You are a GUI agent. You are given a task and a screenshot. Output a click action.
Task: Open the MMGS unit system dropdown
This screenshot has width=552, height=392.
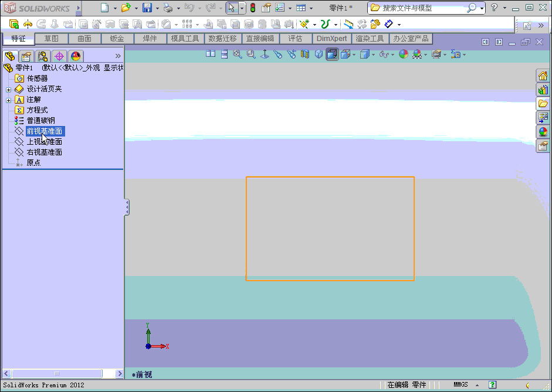(477, 386)
